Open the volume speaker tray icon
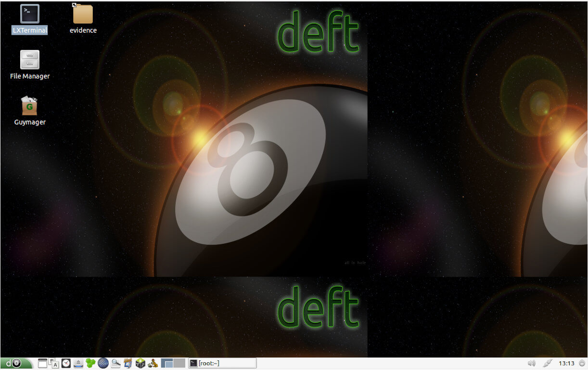The width and height of the screenshot is (588, 370). point(532,363)
